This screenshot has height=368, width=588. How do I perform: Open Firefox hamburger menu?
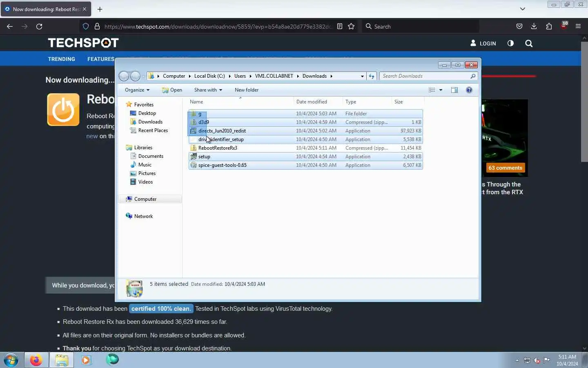click(578, 26)
